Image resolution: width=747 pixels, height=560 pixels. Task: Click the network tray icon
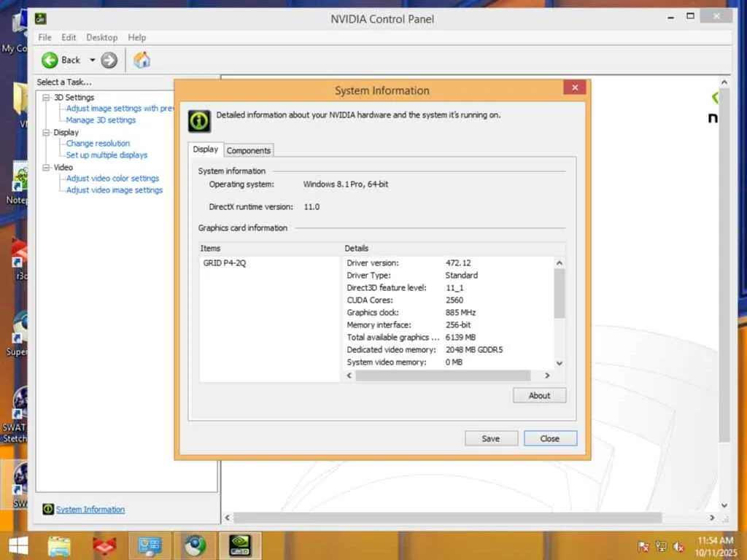tap(661, 547)
